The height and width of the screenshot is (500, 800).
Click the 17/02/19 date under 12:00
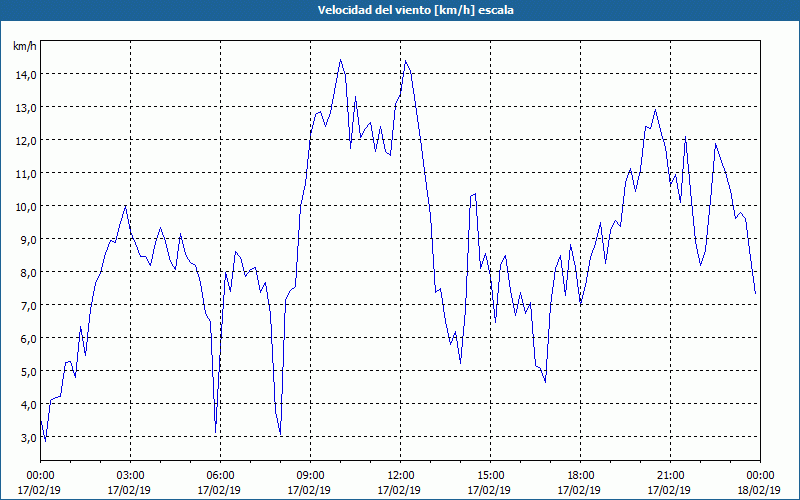[x=399, y=490]
